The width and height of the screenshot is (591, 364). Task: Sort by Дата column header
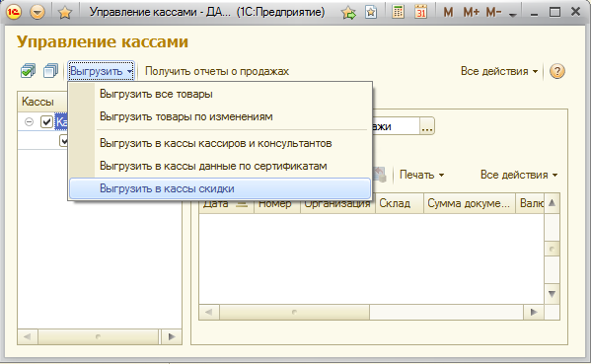(x=226, y=203)
